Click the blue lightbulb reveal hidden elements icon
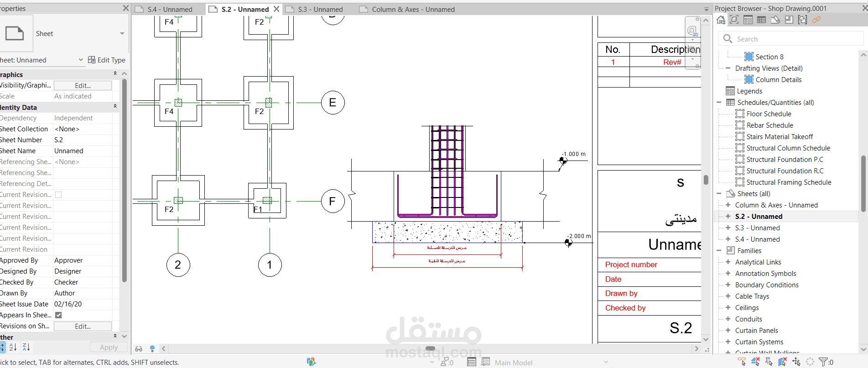This screenshot has height=368, width=868. pyautogui.click(x=152, y=349)
